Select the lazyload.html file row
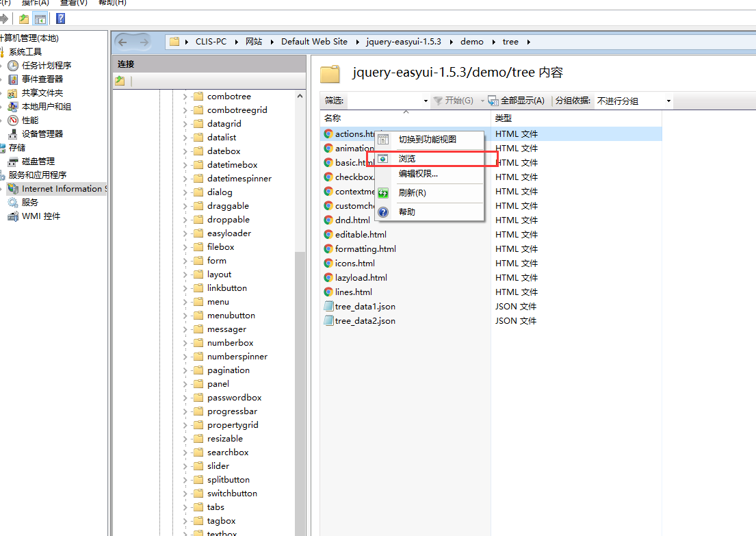Viewport: 756px width, 536px height. [491, 278]
